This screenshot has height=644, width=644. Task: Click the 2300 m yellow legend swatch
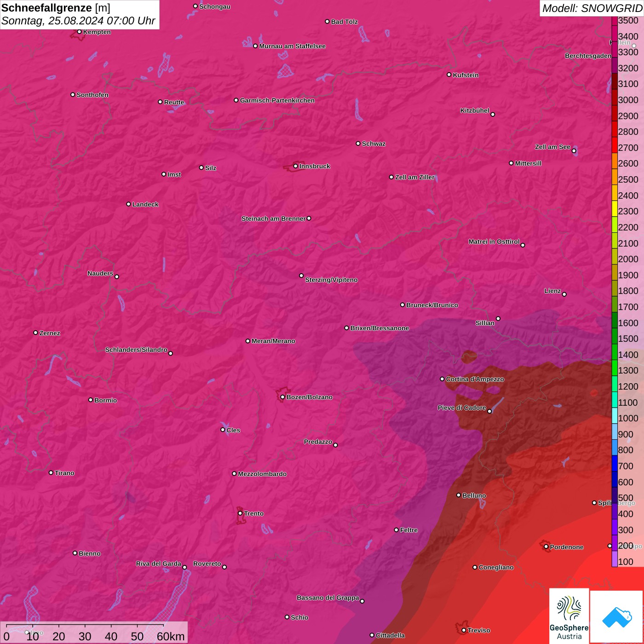(x=615, y=208)
